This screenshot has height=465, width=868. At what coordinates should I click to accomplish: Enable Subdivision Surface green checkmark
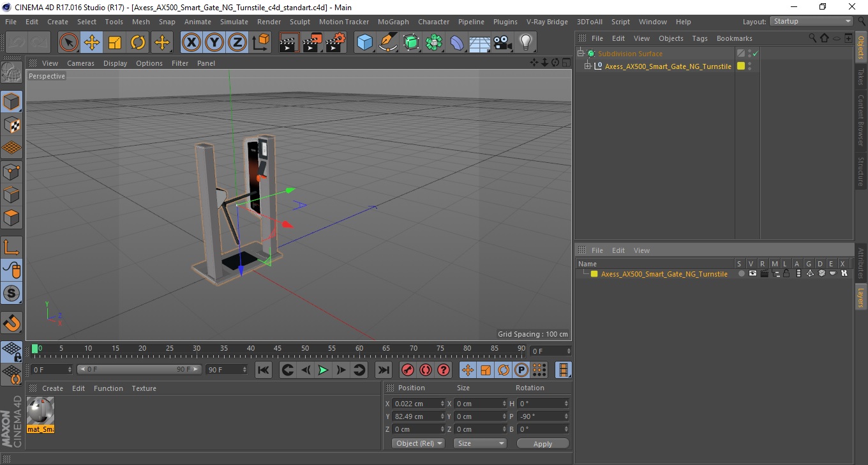(755, 54)
